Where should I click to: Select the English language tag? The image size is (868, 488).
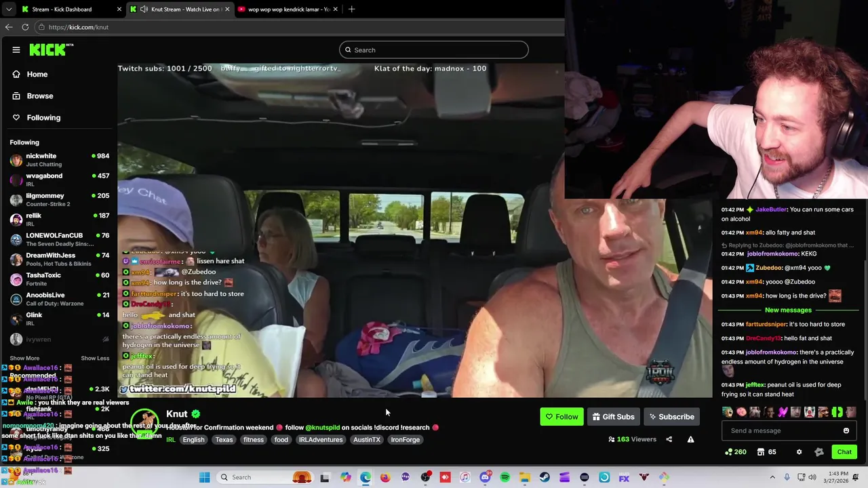(x=193, y=440)
